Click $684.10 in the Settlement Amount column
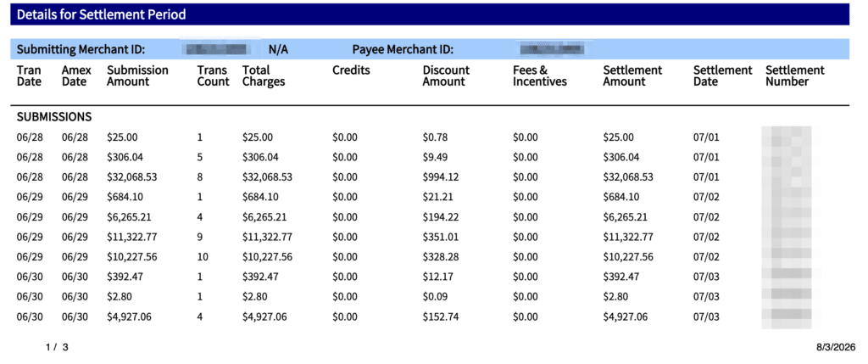 coord(621,197)
